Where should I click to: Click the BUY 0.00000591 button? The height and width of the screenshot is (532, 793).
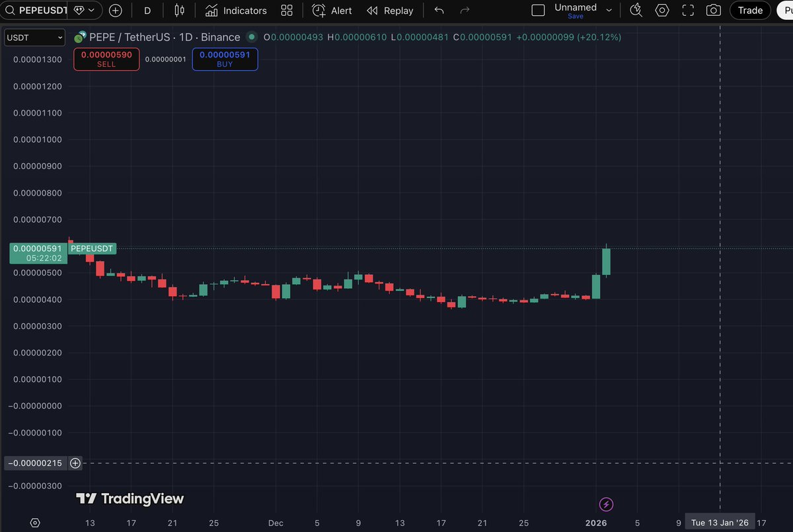coord(225,59)
